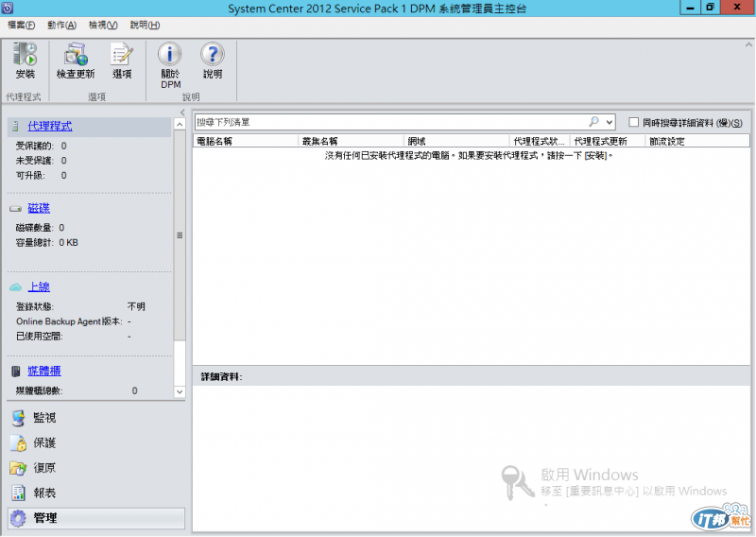This screenshot has height=537, width=756.
Task: Sort by 叢集名稱 column header
Action: pos(351,141)
